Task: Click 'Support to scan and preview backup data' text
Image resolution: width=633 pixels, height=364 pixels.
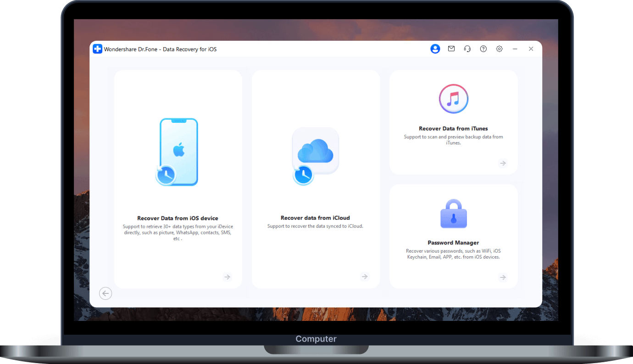Action: [453, 139]
